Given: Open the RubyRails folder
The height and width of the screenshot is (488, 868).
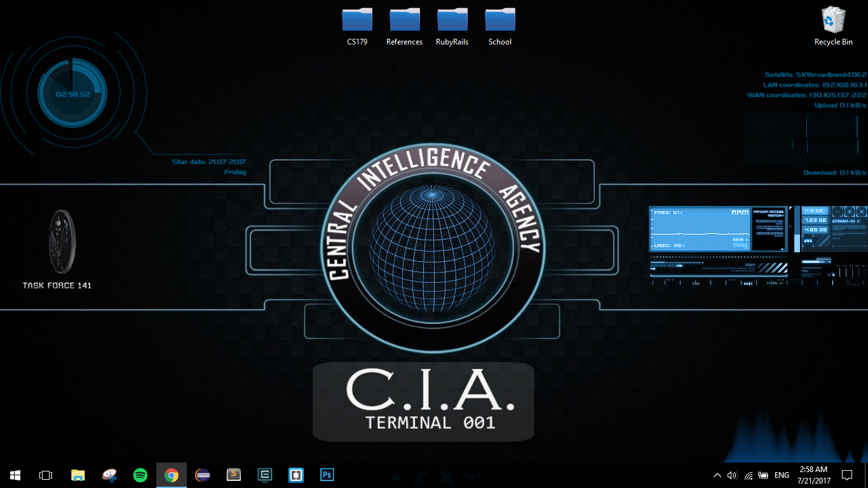Looking at the screenshot, I should click(x=452, y=27).
